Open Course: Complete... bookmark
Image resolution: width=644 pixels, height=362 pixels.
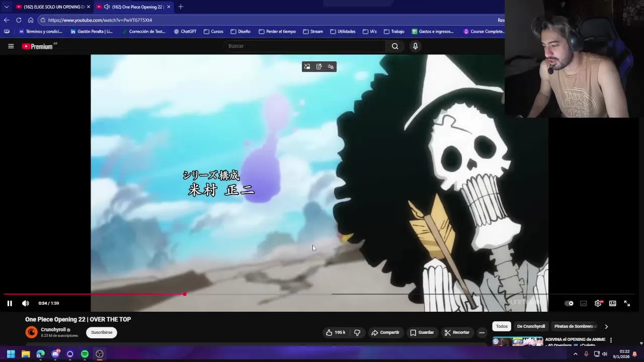click(484, 32)
